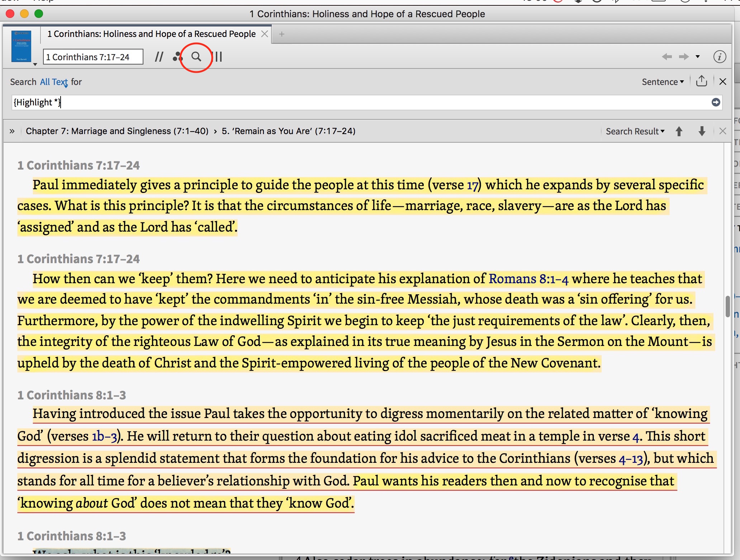The image size is (740, 560).
Task: Open the Search Result dropdown
Action: (x=635, y=132)
